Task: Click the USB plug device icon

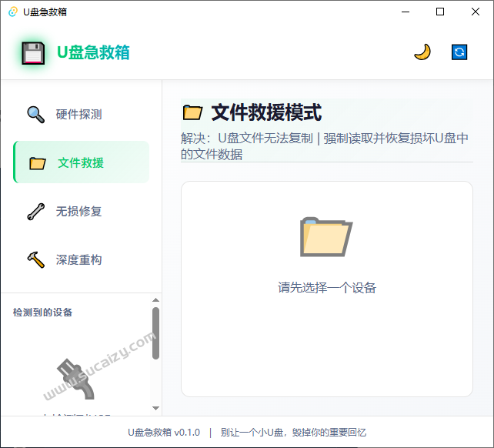Action: 76,379
